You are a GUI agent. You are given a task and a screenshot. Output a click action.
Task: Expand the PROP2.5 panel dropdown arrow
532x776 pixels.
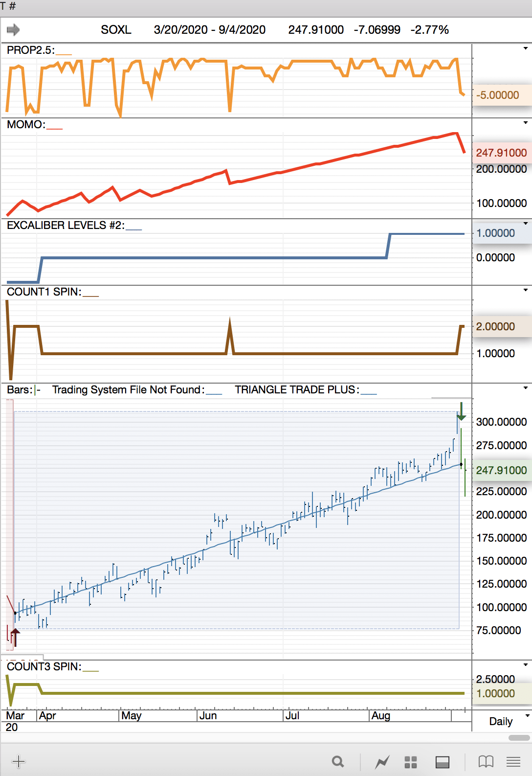point(526,48)
